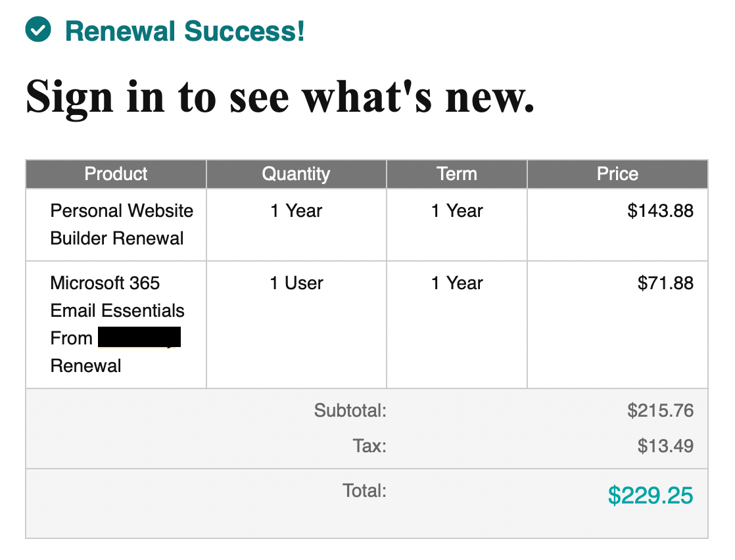
Task: Click the green checkmark success icon
Action: tap(37, 30)
